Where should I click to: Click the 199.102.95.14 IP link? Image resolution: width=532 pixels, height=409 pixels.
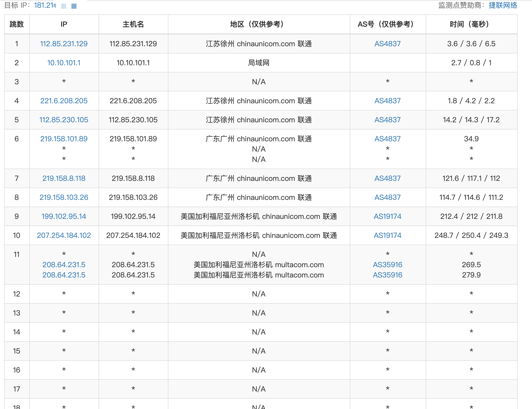pos(64,216)
